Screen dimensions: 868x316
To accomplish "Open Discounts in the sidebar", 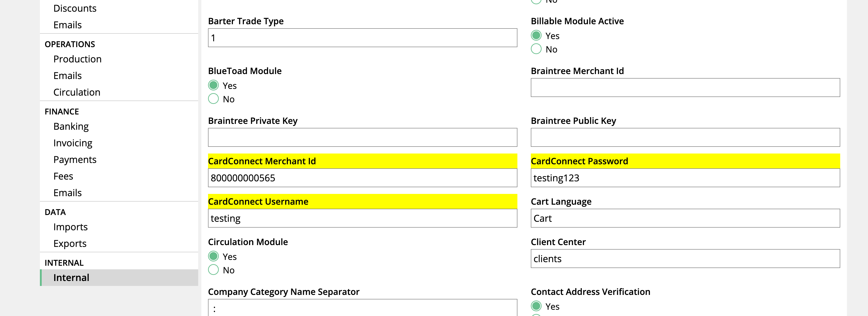I will pyautogui.click(x=75, y=8).
